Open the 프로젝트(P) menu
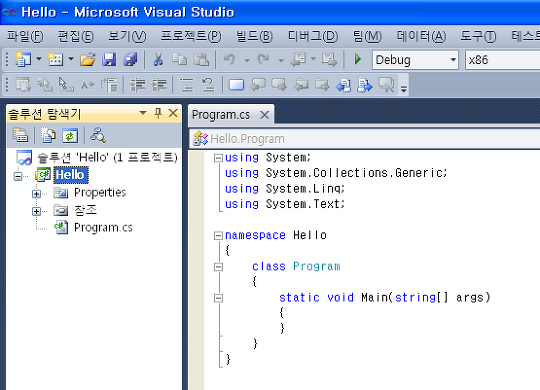The height and width of the screenshot is (390, 540). tap(191, 36)
